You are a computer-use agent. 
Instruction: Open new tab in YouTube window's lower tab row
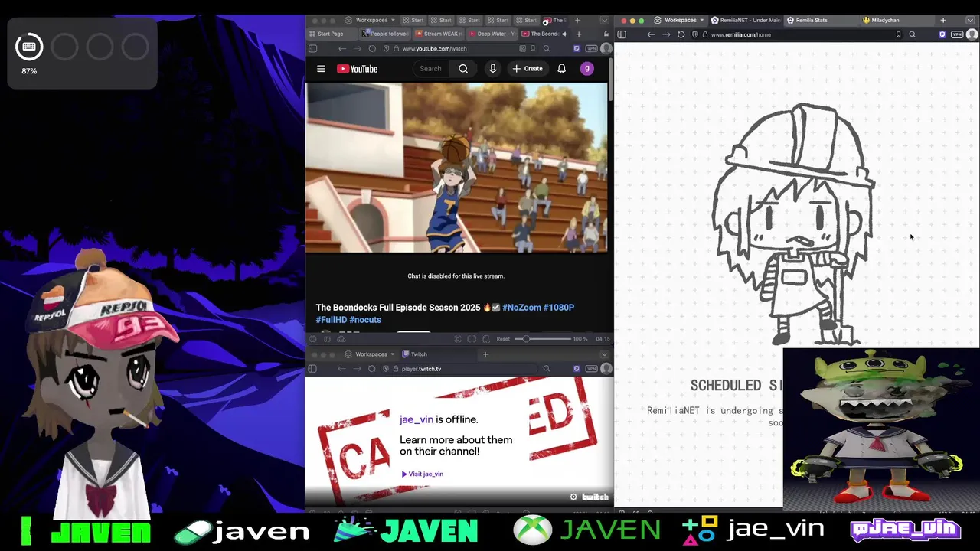click(x=578, y=34)
